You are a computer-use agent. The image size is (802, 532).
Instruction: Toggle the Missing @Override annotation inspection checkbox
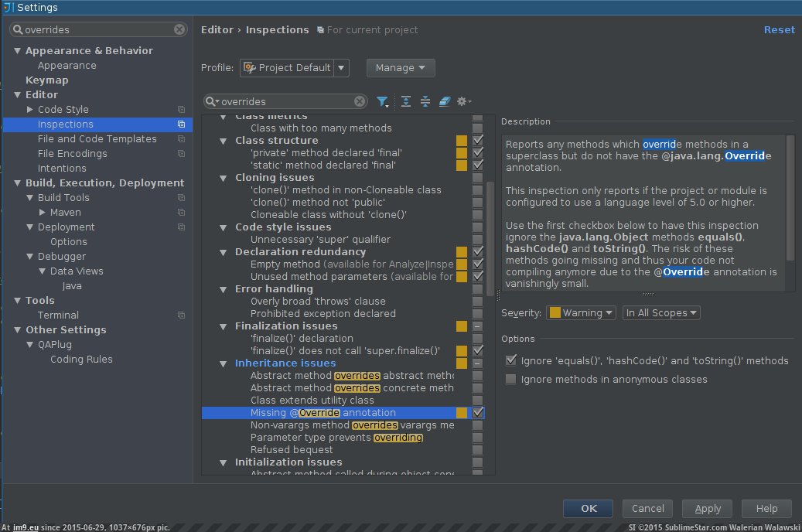point(478,413)
